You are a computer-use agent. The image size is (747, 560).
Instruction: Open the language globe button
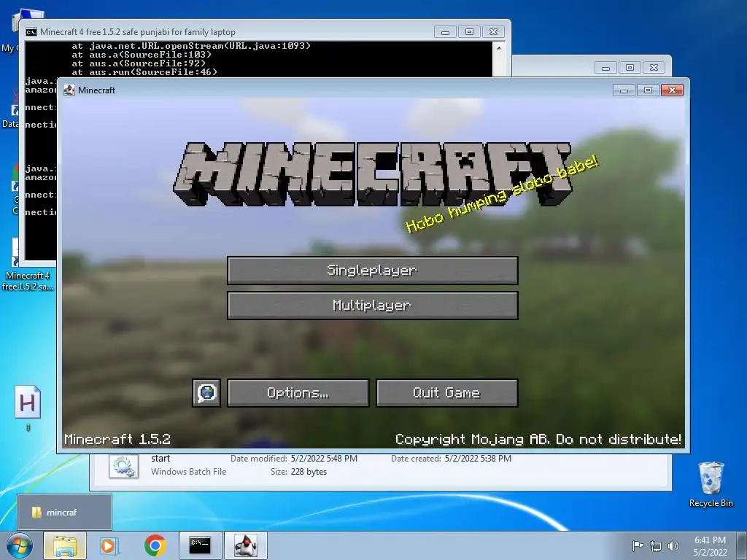coord(206,393)
